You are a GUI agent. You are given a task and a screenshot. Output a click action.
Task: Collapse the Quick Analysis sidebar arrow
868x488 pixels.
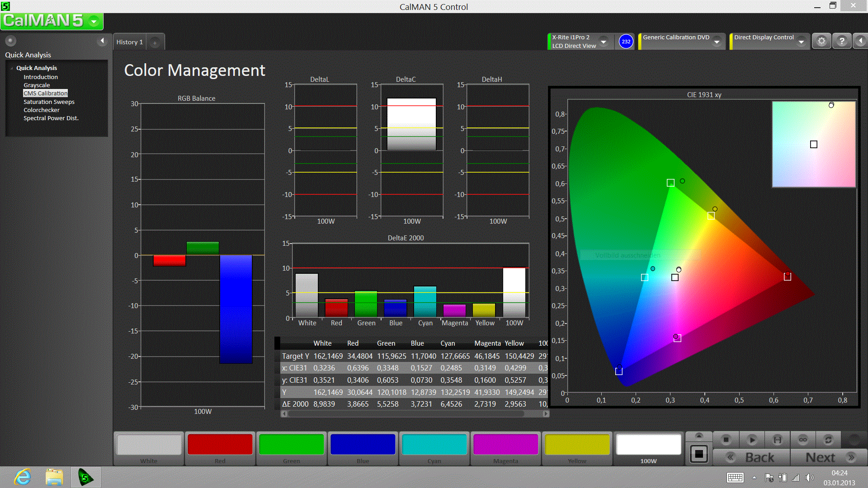(102, 41)
